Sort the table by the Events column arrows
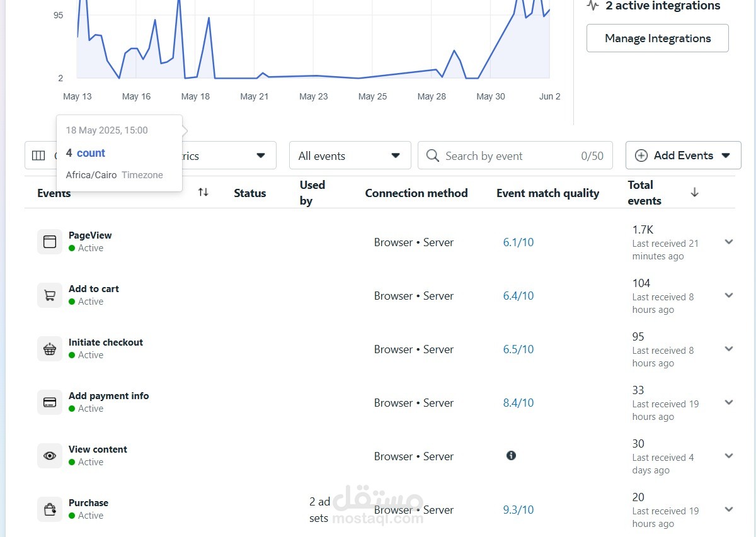This screenshot has height=537, width=756. pos(203,193)
